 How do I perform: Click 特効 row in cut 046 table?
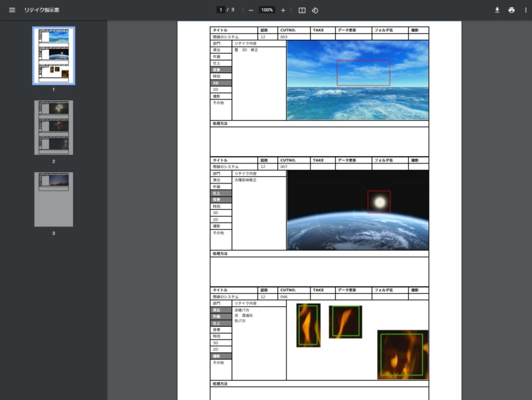pyautogui.click(x=221, y=336)
